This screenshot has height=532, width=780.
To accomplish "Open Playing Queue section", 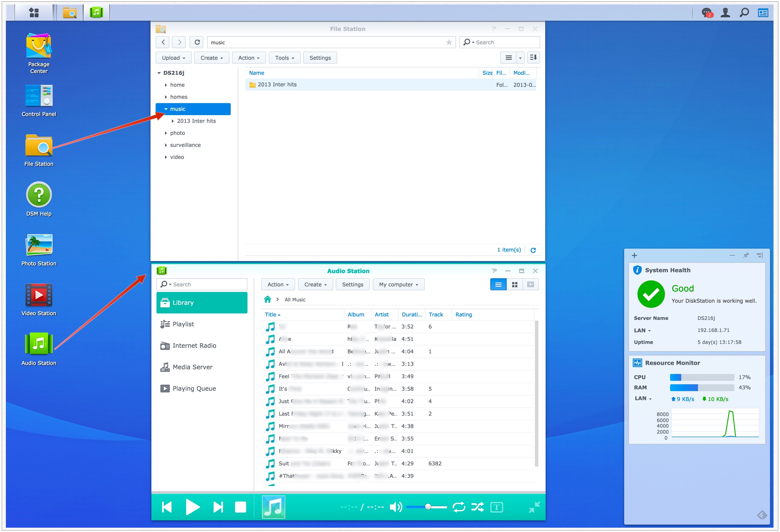I will coord(202,389).
